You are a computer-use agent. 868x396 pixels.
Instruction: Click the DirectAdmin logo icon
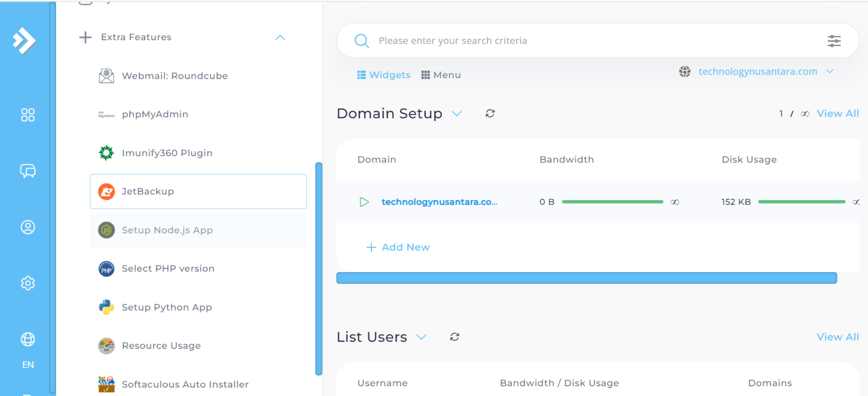(x=24, y=41)
